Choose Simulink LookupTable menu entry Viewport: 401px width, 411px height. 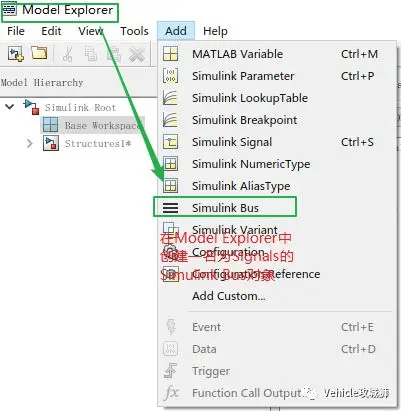[277, 98]
